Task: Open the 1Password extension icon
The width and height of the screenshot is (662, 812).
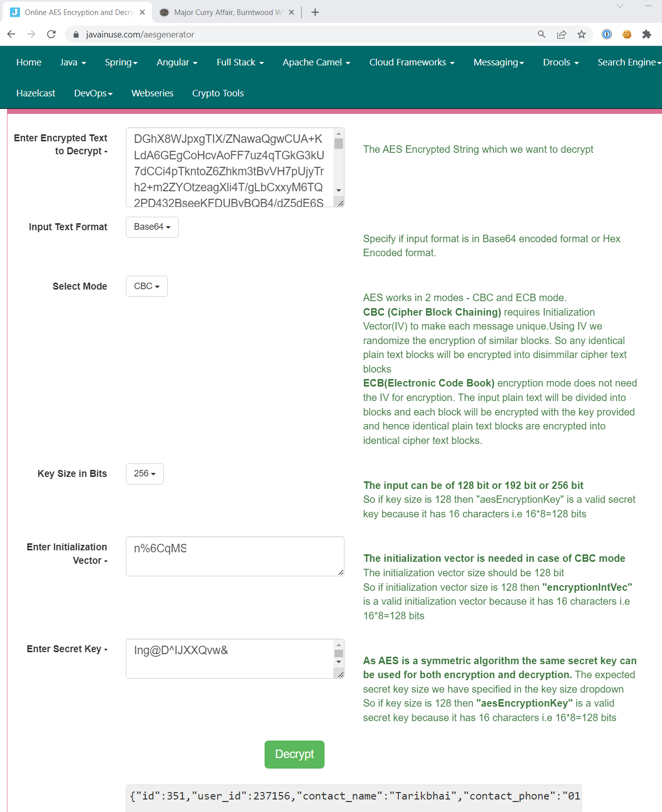Action: click(607, 34)
